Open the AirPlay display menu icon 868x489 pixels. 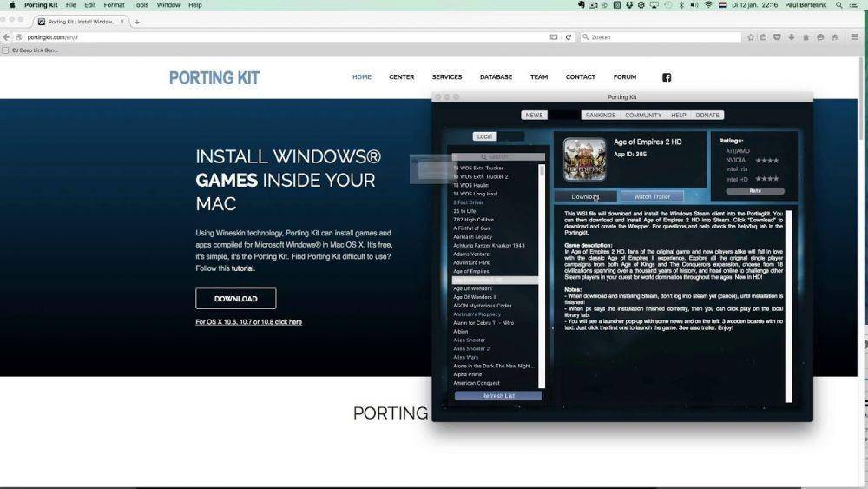click(x=654, y=5)
